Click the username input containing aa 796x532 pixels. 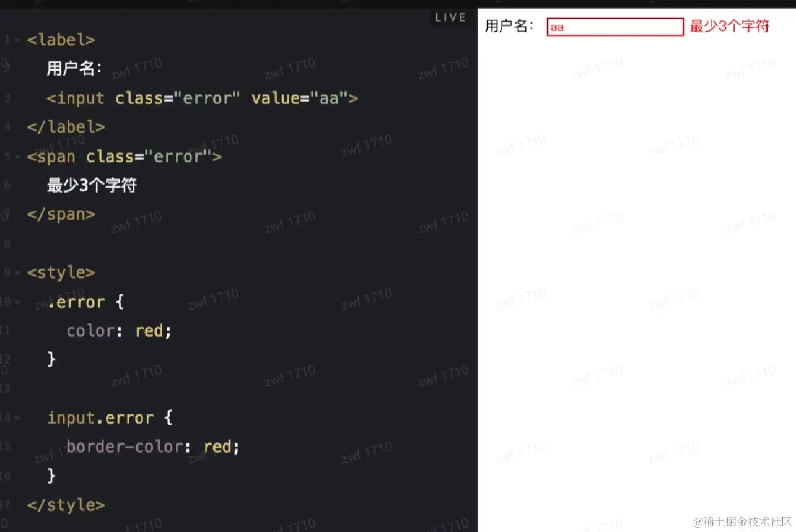tap(615, 27)
